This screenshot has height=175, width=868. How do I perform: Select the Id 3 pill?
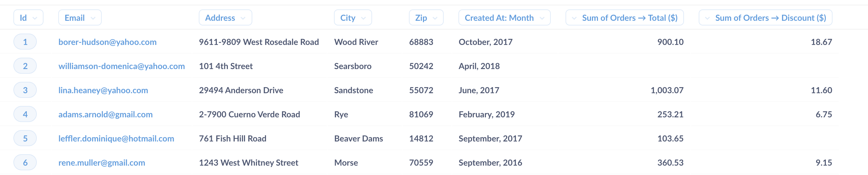click(25, 90)
